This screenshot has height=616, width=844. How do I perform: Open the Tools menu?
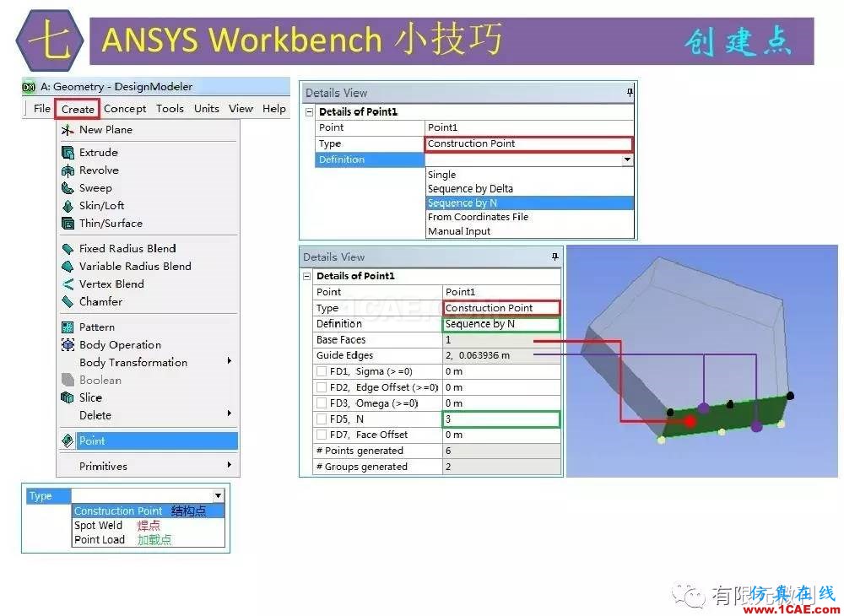[x=170, y=109]
